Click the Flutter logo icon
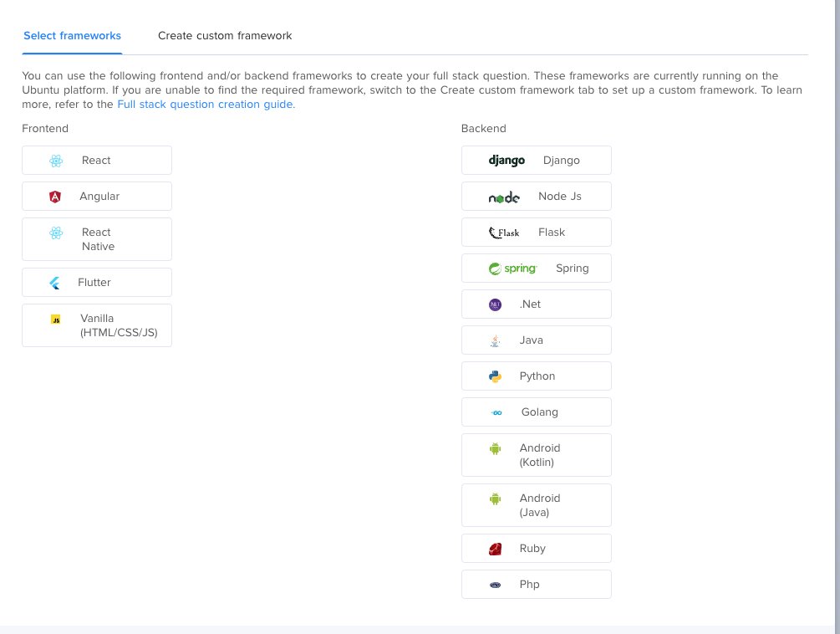 pos(54,283)
